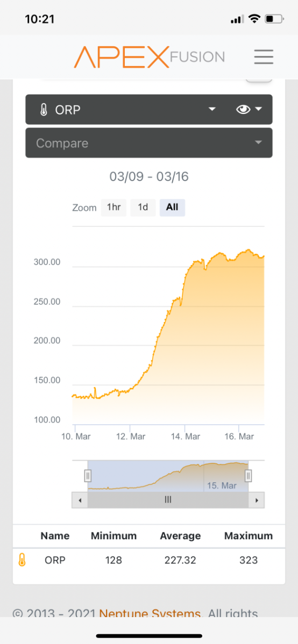This screenshot has height=644, width=298.
Task: Click the left scroll arrow on navigator
Action: tap(80, 500)
